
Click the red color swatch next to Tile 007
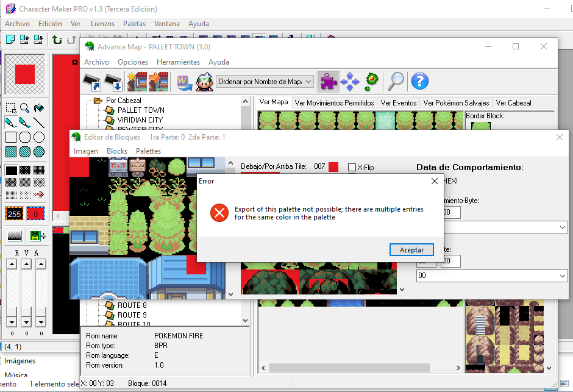pyautogui.click(x=333, y=166)
